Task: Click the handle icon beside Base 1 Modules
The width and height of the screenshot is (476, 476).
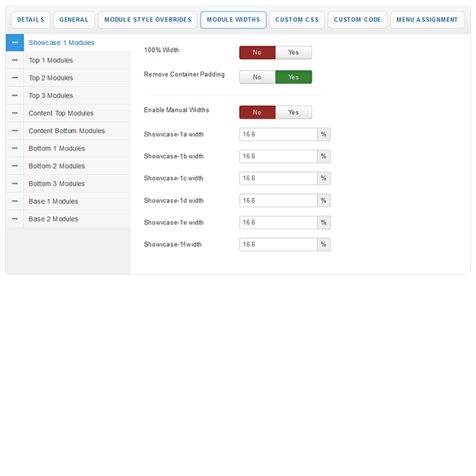Action: click(x=14, y=201)
